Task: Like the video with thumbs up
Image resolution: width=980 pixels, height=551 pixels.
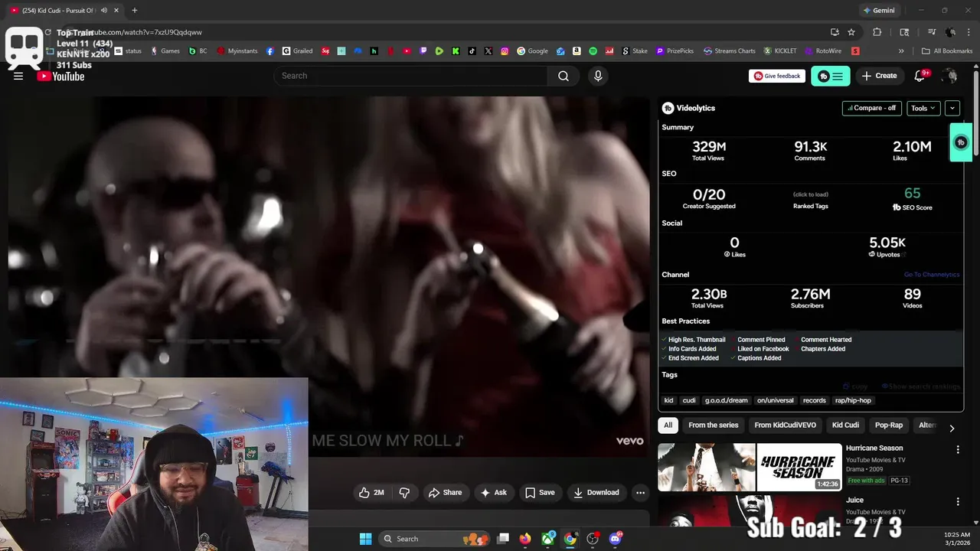Action: [371, 492]
